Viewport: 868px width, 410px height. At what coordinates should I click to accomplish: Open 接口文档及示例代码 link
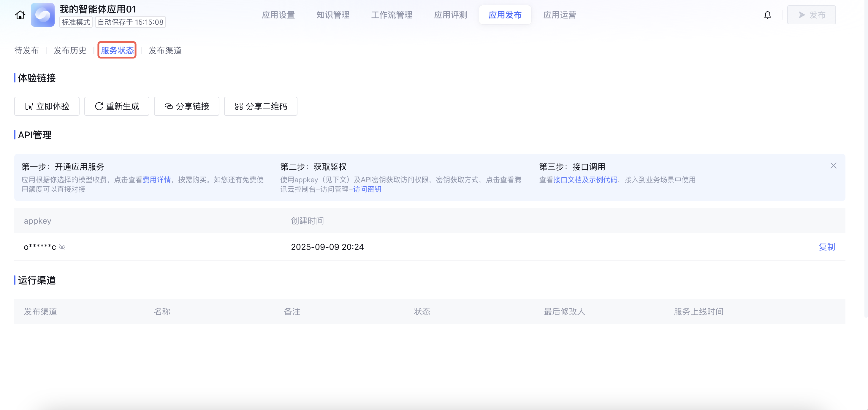click(585, 180)
